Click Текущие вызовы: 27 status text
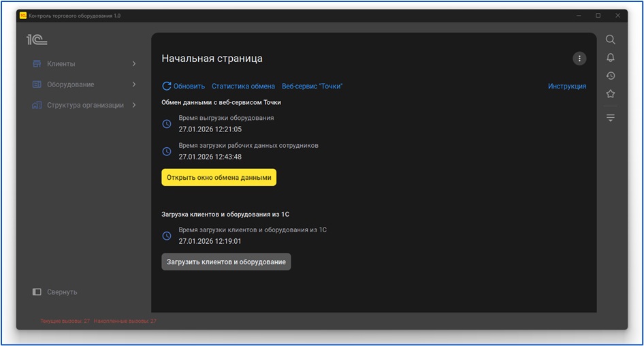Screen dimensions: 644x346 coord(65,321)
